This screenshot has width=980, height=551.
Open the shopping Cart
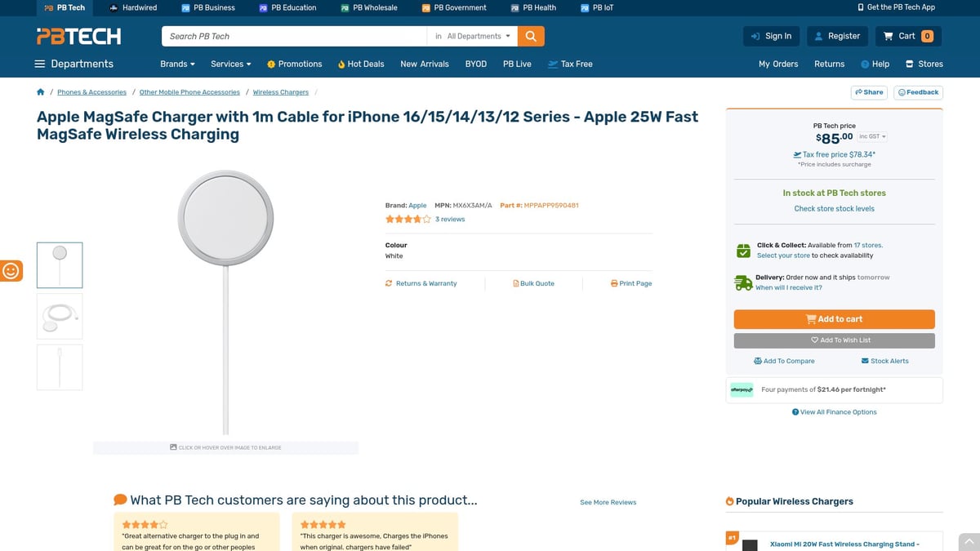pyautogui.click(x=906, y=36)
